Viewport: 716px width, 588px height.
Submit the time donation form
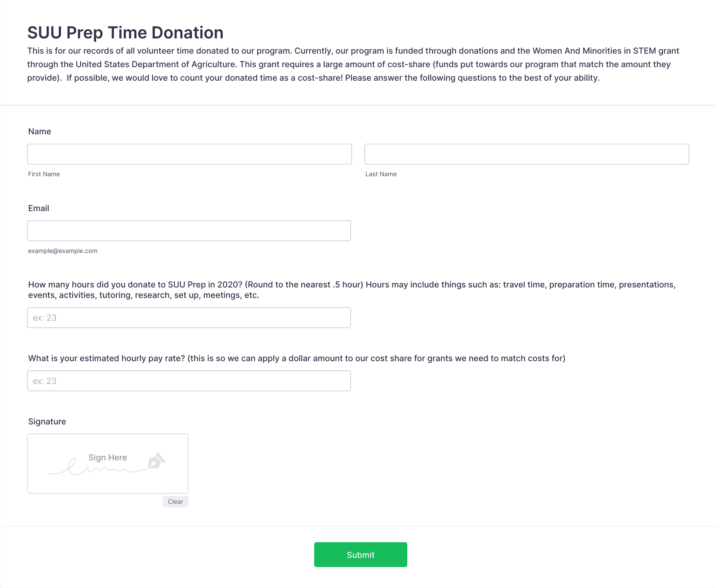361,555
